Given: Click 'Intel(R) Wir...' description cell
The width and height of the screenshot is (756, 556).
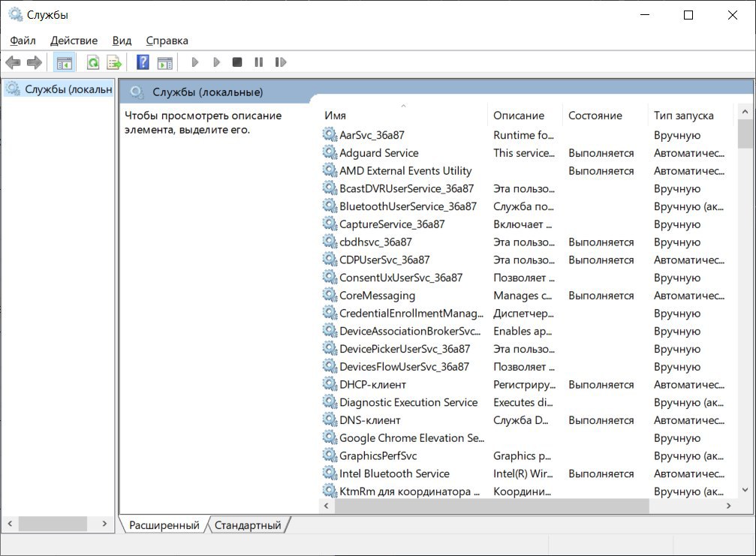Looking at the screenshot, I should tap(523, 473).
